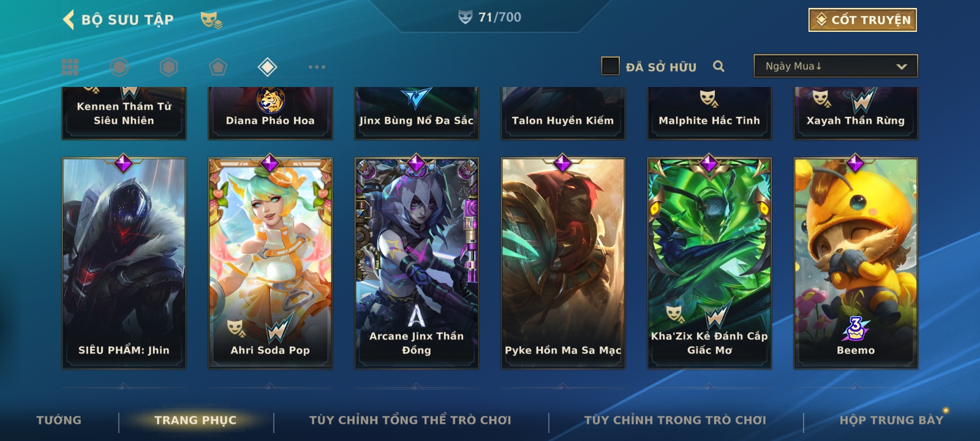Select the Ahri Soda Pop skin card
This screenshot has height=441, width=980.
point(270,263)
